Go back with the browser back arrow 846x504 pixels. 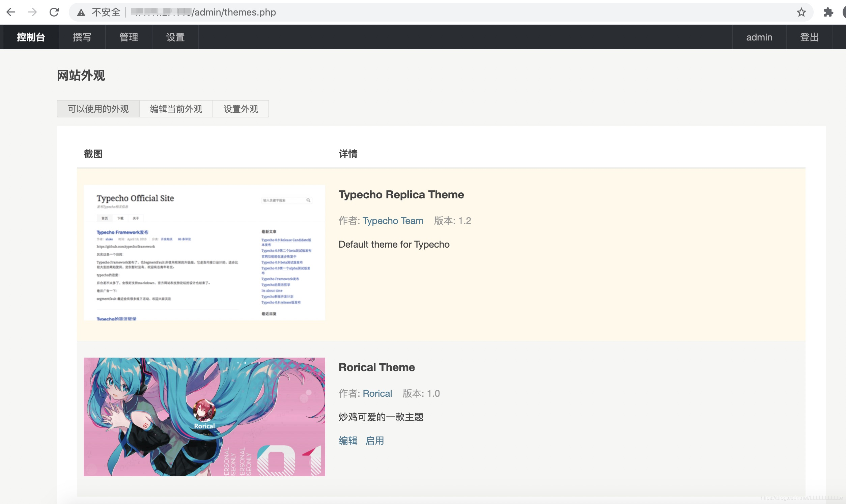coord(11,12)
